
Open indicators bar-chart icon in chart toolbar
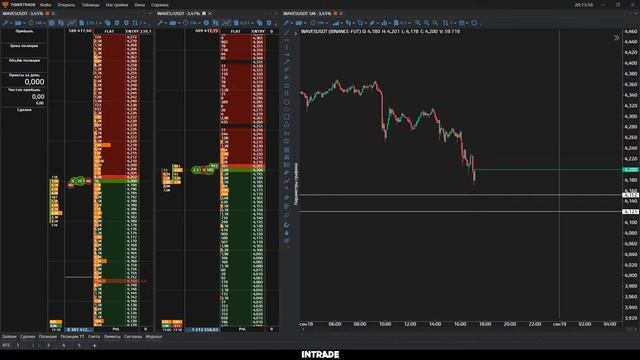pos(384,23)
